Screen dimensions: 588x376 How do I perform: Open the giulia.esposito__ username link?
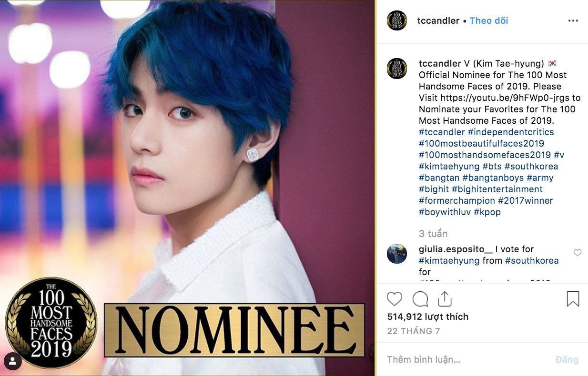pos(456,249)
